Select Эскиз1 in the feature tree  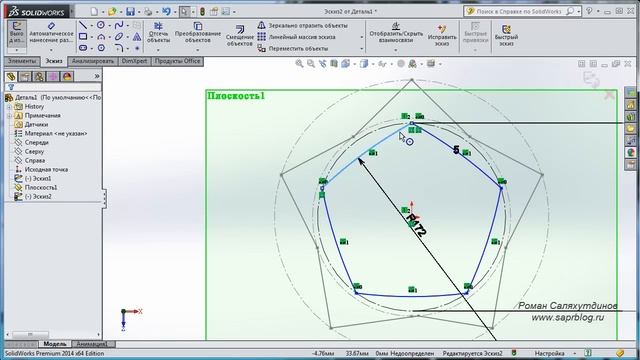coord(33,178)
